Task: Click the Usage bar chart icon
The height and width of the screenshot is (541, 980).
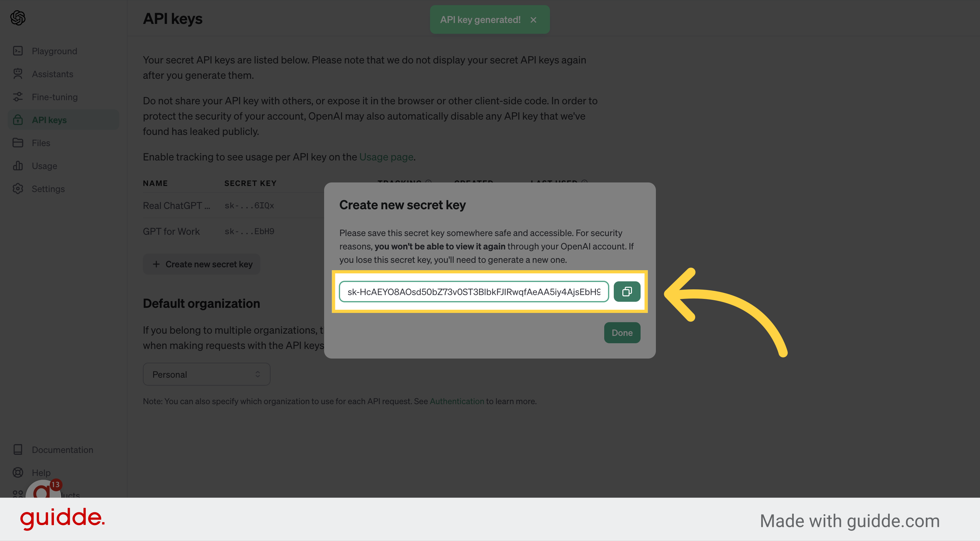Action: [x=18, y=166]
